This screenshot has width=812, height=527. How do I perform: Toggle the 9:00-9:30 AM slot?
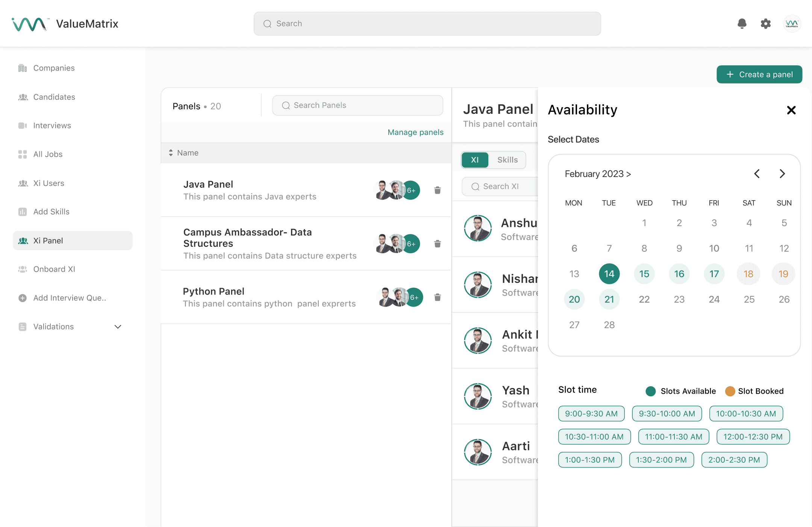pos(591,414)
